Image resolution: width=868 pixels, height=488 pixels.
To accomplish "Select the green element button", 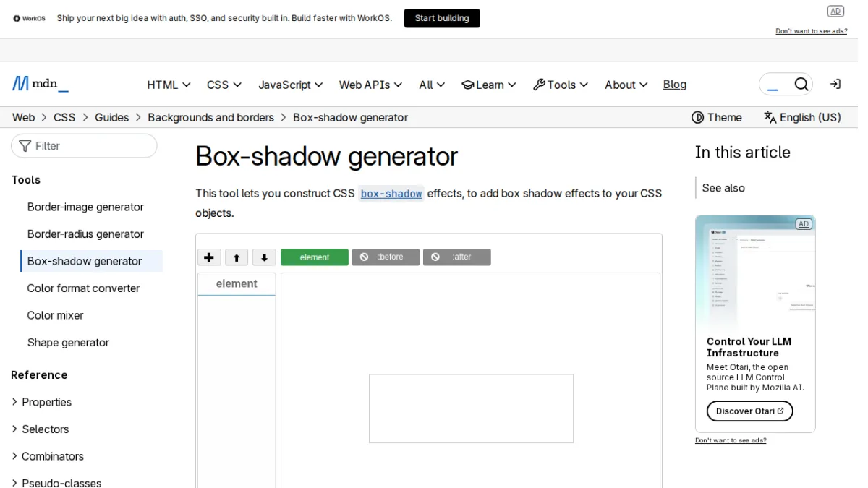I will [x=315, y=257].
